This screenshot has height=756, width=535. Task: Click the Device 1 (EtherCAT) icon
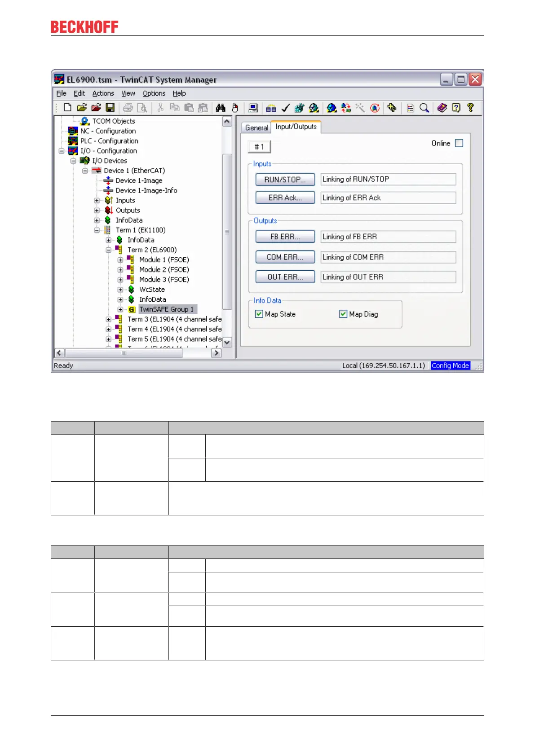point(96,171)
